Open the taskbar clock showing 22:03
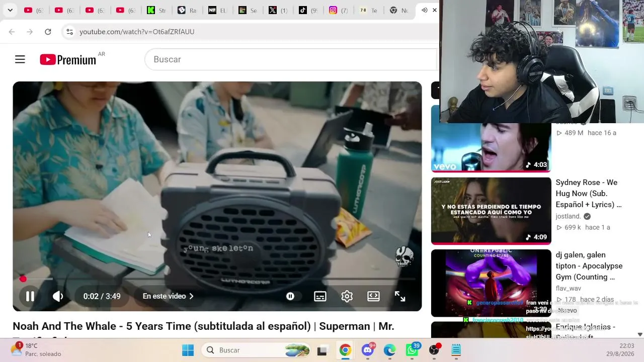 pyautogui.click(x=620, y=350)
